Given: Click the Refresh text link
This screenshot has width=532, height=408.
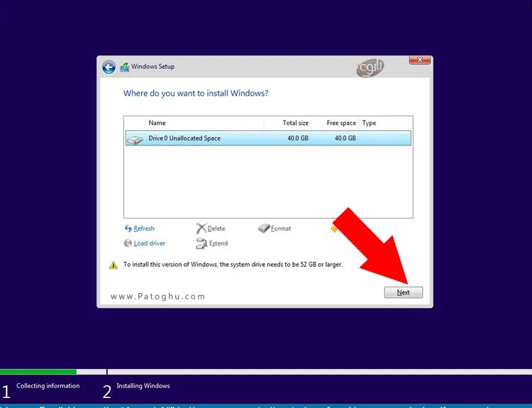Looking at the screenshot, I should (x=144, y=228).
